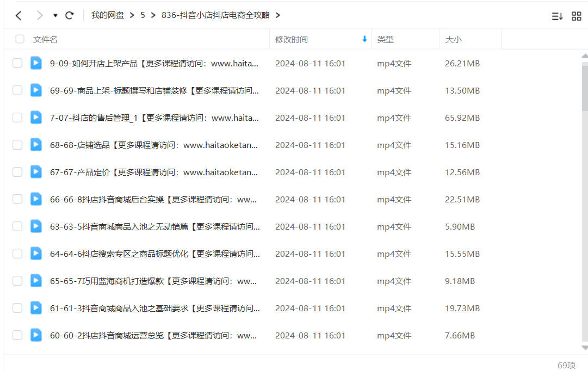Screen dimensions: 588x370
Task: Click the video icon of 68-68-店铺选品
Action: (x=36, y=145)
